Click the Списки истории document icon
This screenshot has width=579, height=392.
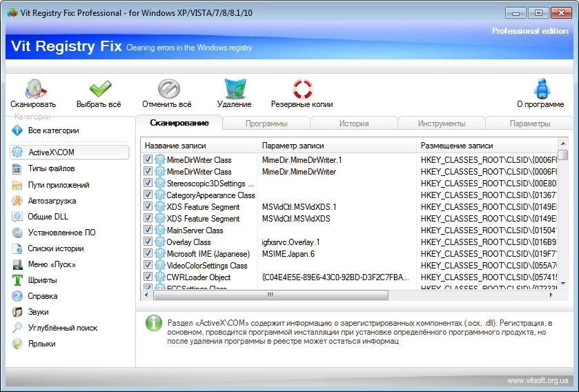(17, 248)
